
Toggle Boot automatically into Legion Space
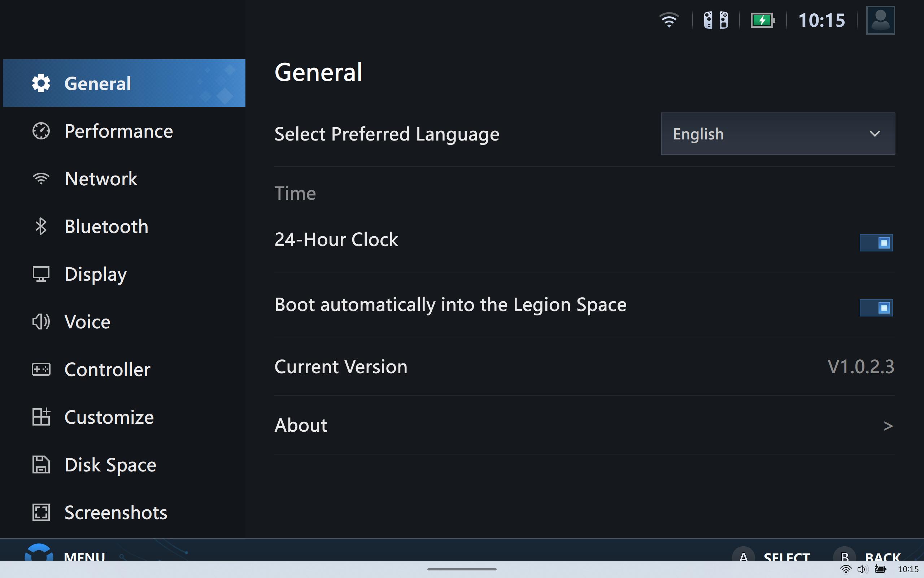876,308
